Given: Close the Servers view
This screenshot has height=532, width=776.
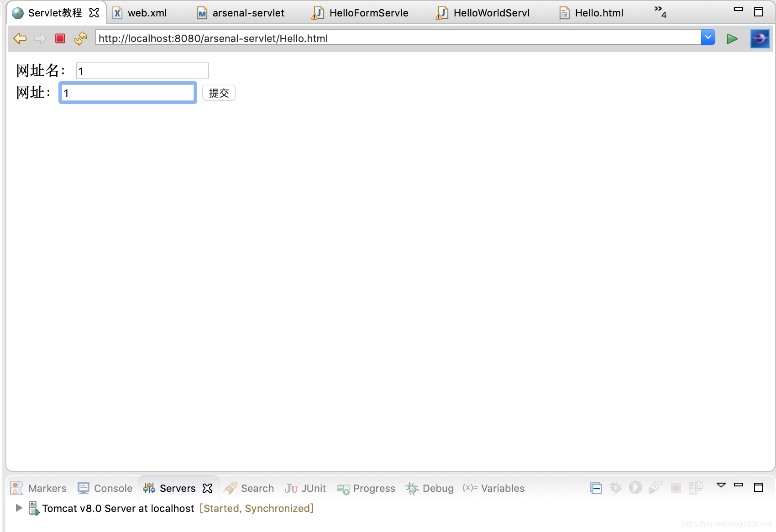Looking at the screenshot, I should [x=207, y=488].
